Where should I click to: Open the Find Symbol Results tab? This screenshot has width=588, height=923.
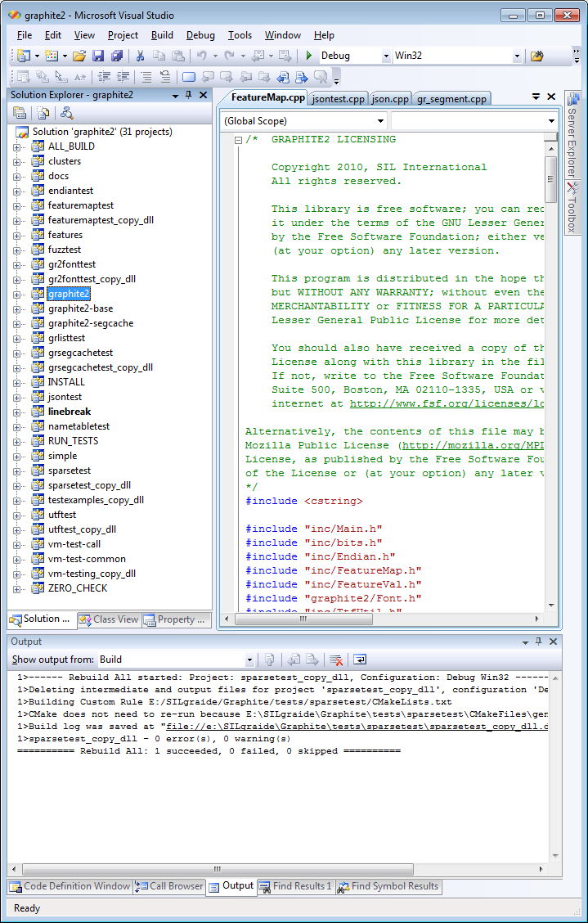[x=388, y=886]
